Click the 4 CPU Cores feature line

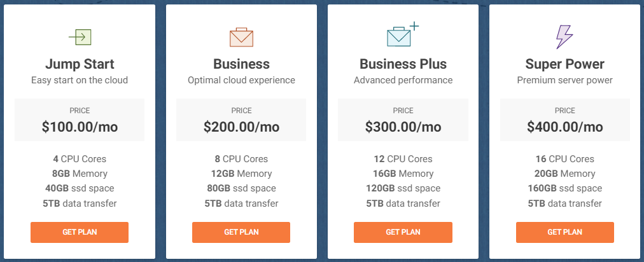pyautogui.click(x=80, y=159)
